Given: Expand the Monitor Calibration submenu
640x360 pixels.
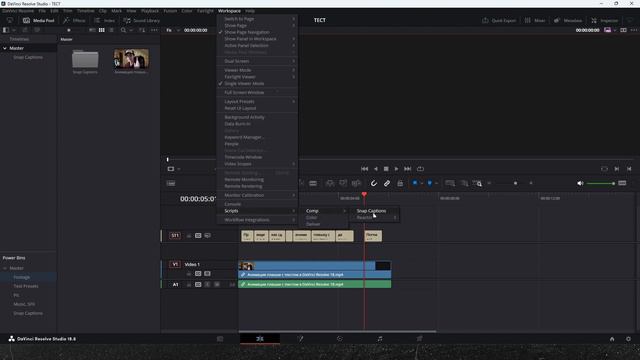Looking at the screenshot, I should coord(257,195).
